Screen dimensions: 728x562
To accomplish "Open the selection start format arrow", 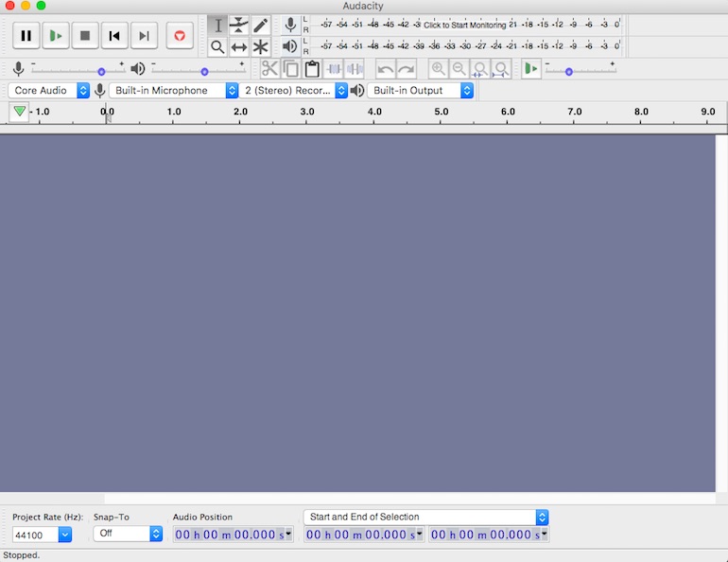I will pos(420,535).
